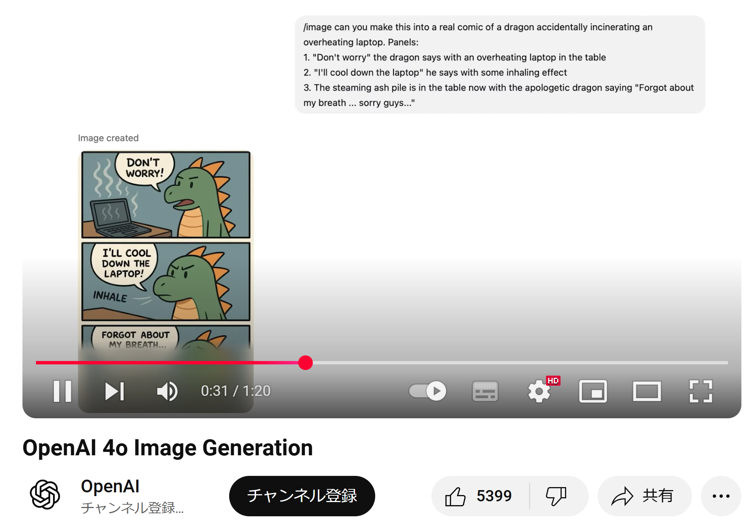Share the video via 共有 button
This screenshot has height=532, width=756.
[644, 496]
